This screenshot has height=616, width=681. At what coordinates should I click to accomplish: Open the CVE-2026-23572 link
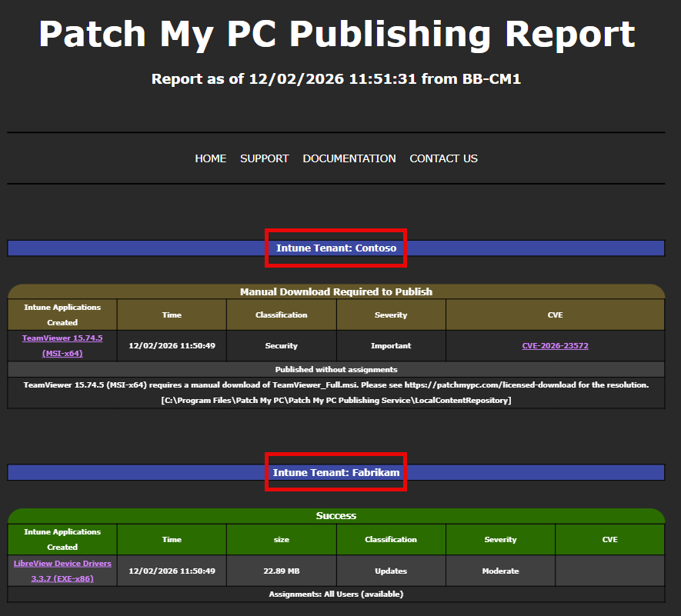point(555,345)
